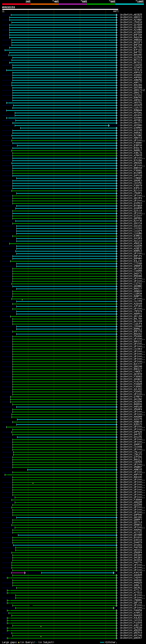Open hit UniRef100_B8PJP1

pyautogui.click(x=131, y=256)
